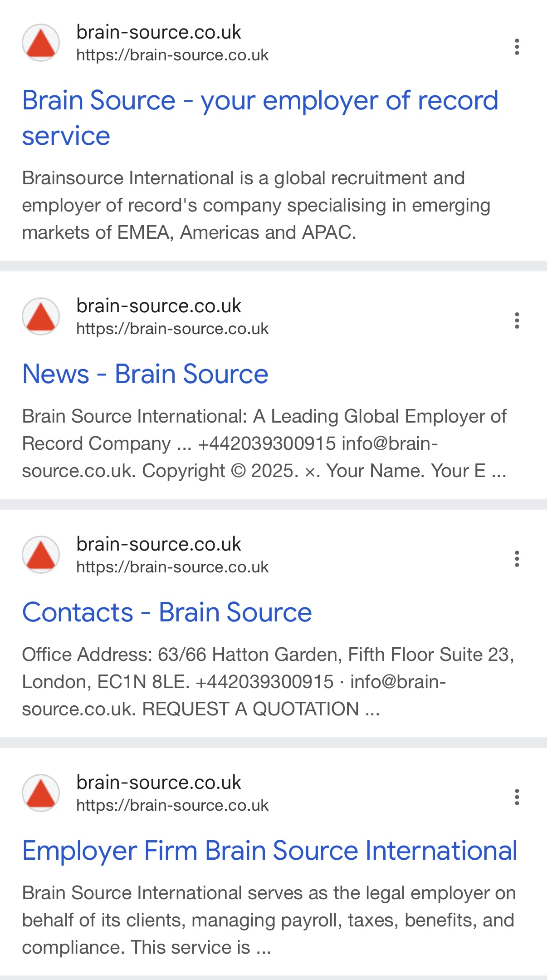Click snippet mentioning EMEA, Americas and APAC
This screenshot has height=980, width=547.
256,205
